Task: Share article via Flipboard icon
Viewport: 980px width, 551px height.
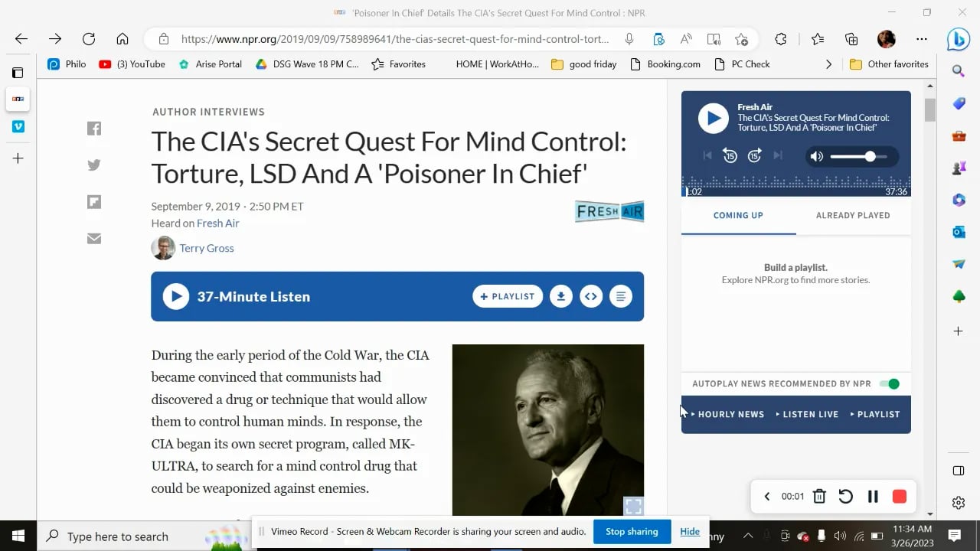Action: 94,202
